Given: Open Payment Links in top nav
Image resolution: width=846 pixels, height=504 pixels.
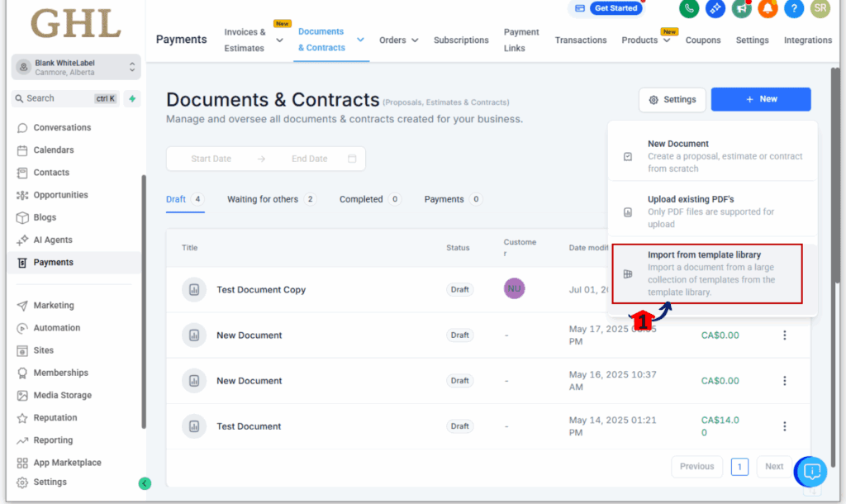Looking at the screenshot, I should (x=521, y=40).
